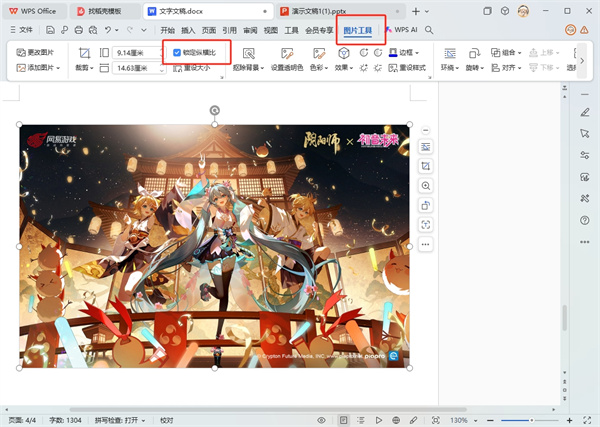Click the effects (效果) icon

tap(344, 54)
